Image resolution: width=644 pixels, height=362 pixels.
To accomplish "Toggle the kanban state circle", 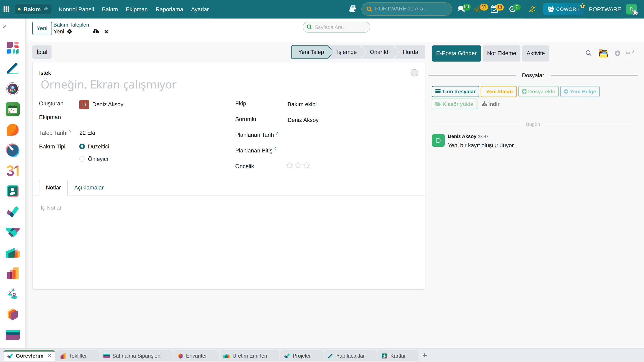I will pos(414,73).
